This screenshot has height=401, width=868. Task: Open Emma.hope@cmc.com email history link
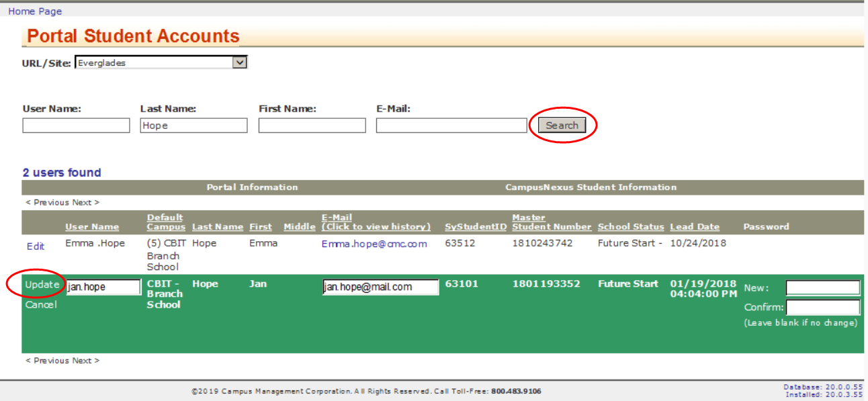374,244
